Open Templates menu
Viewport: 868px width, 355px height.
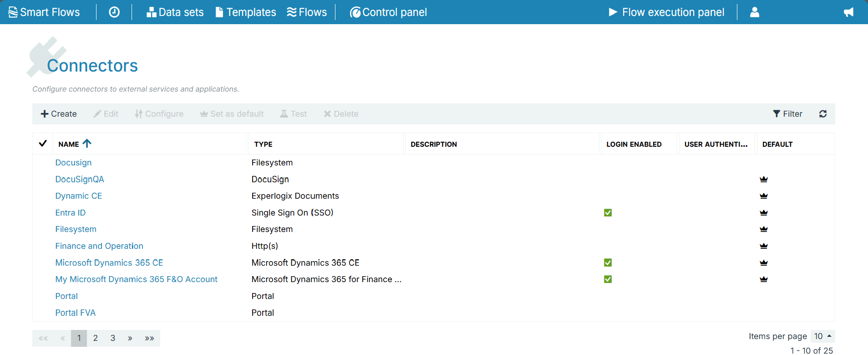(x=246, y=12)
